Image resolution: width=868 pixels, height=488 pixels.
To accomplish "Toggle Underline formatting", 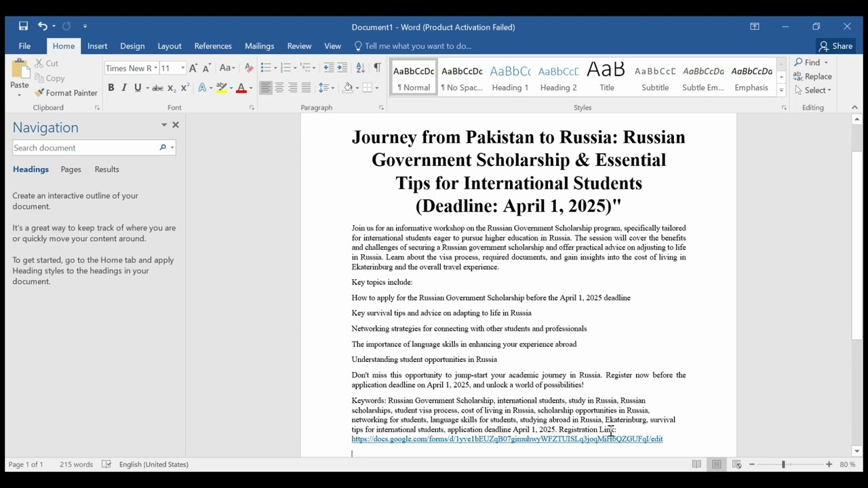I will (138, 88).
